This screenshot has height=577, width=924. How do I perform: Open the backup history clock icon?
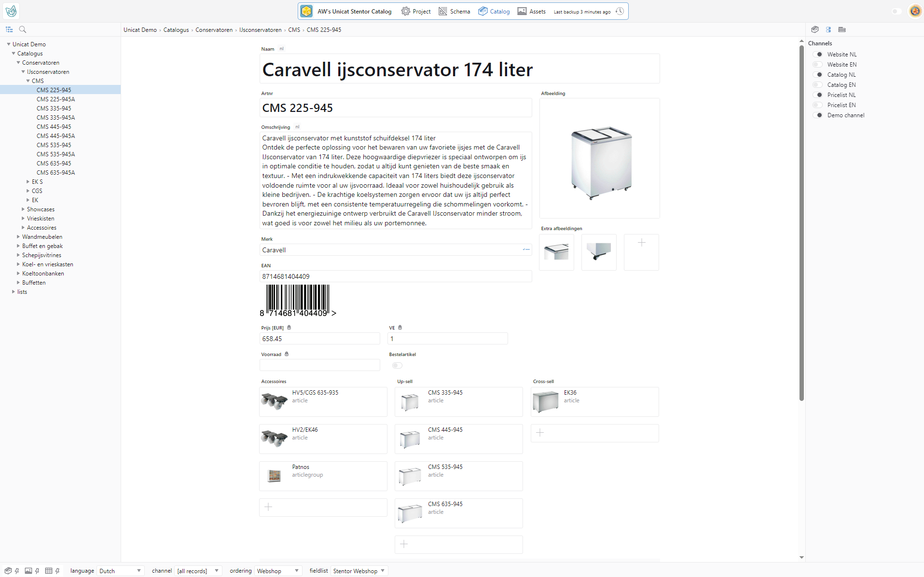(x=620, y=11)
